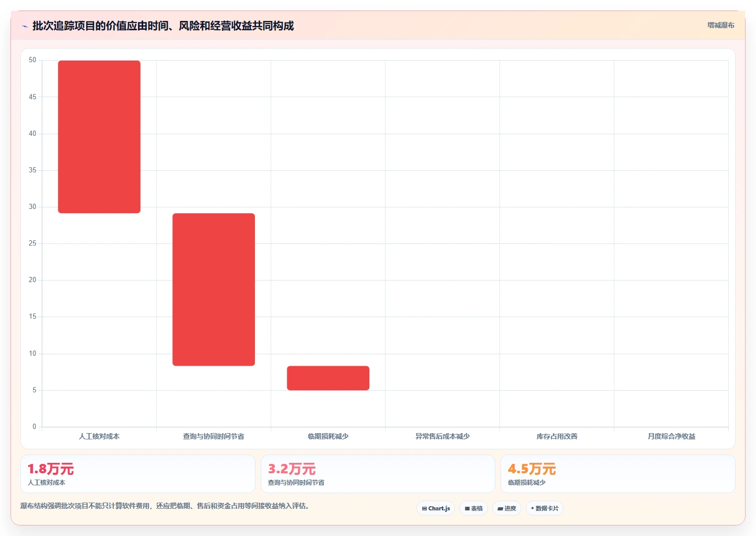The width and height of the screenshot is (756, 536).
Task: Click the red bar for 人工核对成本
Action: point(99,137)
